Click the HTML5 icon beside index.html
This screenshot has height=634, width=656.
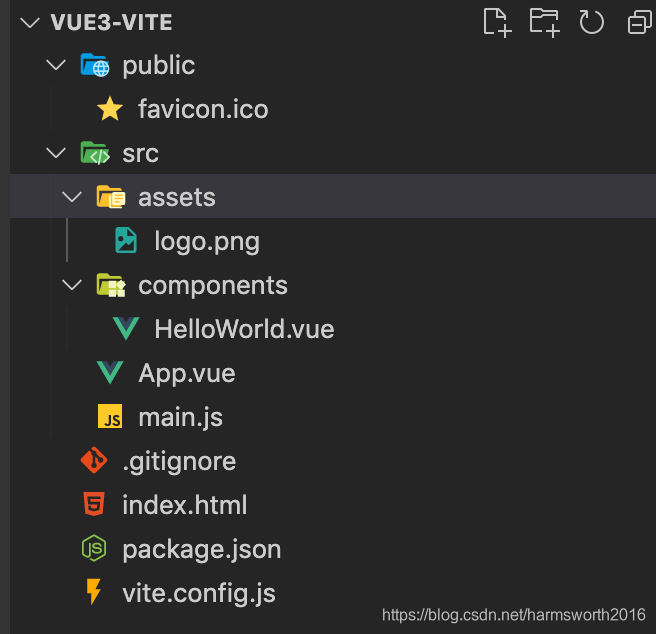click(x=94, y=504)
